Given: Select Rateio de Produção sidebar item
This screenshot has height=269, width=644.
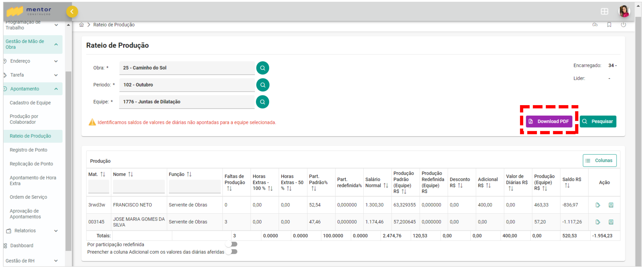Looking at the screenshot, I should pos(33,136).
